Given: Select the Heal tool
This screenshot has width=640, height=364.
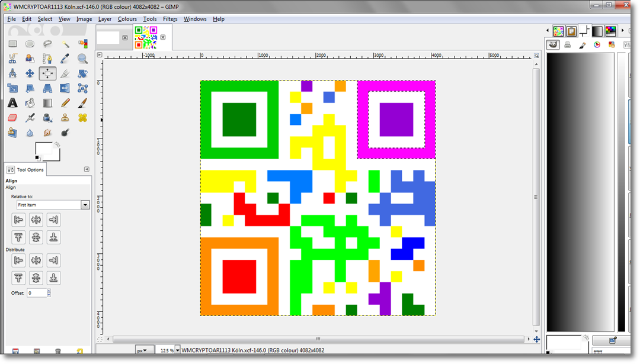Looking at the screenshot, I should [82, 118].
